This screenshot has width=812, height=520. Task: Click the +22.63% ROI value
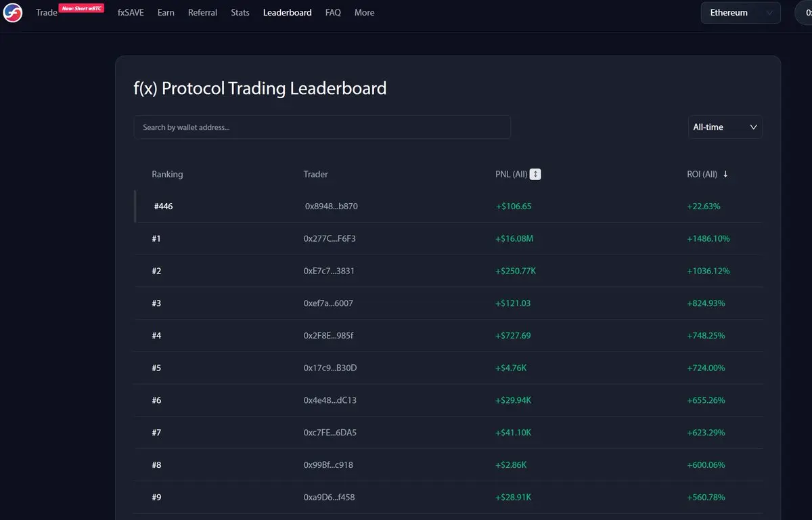704,207
